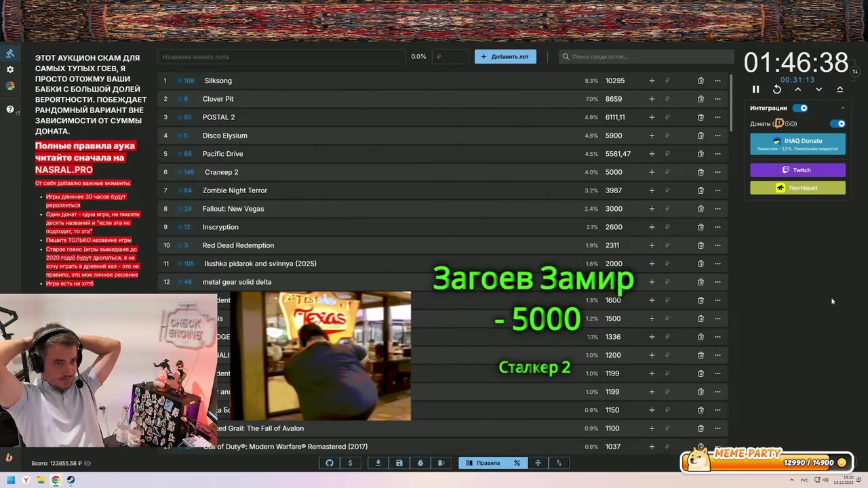
Task: Open more options for Сталкер 2 row
Action: point(717,172)
